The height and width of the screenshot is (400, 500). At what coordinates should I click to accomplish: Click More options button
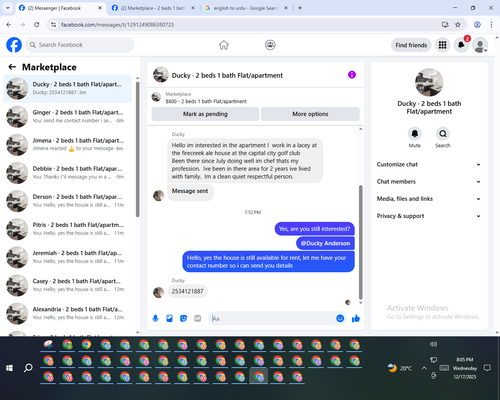coord(310,114)
